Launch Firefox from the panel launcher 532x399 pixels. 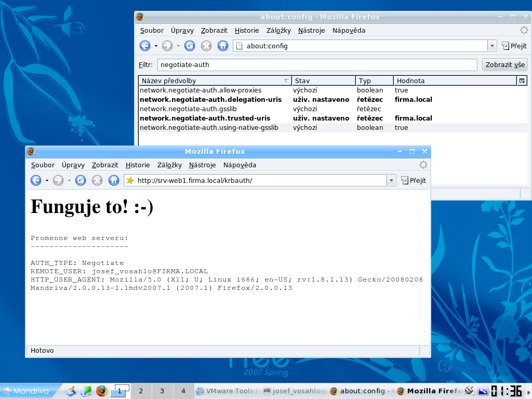tap(101, 391)
